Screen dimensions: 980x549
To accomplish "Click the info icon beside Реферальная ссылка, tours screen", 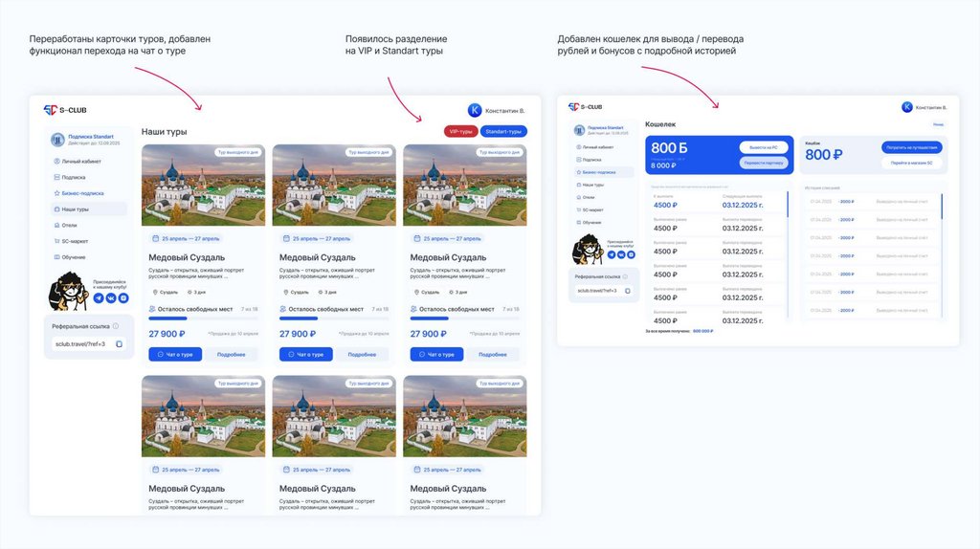I will [x=116, y=326].
